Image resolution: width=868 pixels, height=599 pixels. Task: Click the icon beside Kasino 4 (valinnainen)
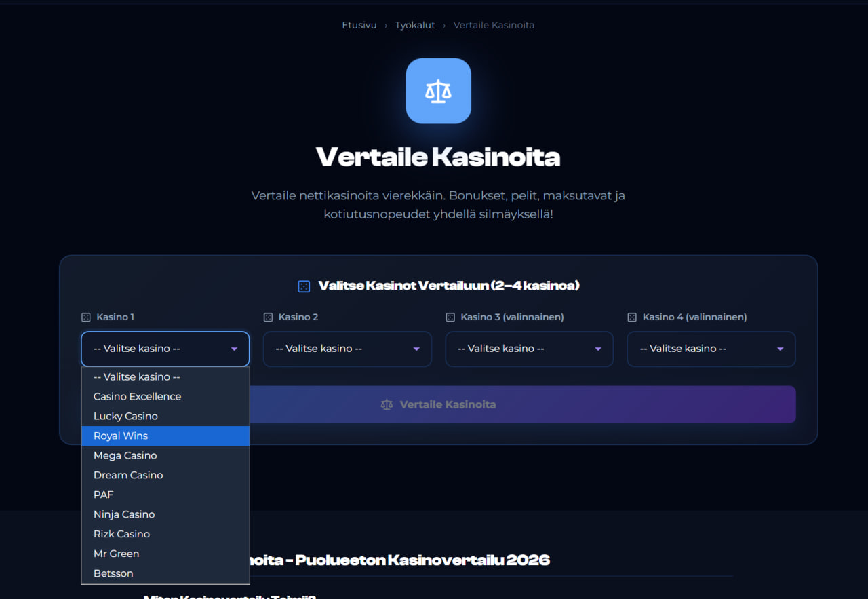tap(631, 317)
